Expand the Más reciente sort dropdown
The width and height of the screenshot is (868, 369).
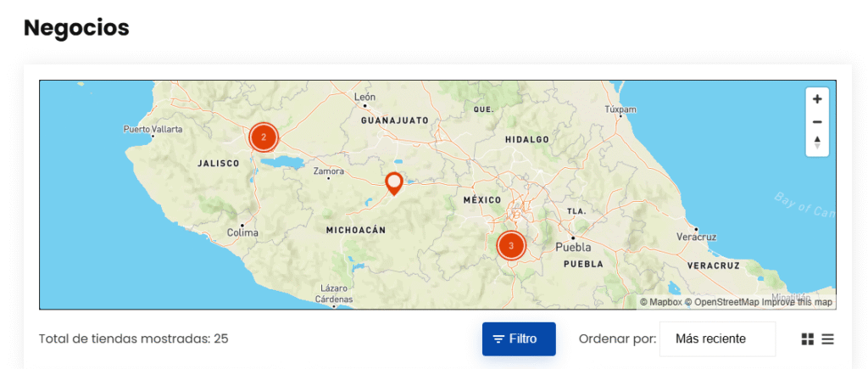(x=717, y=339)
